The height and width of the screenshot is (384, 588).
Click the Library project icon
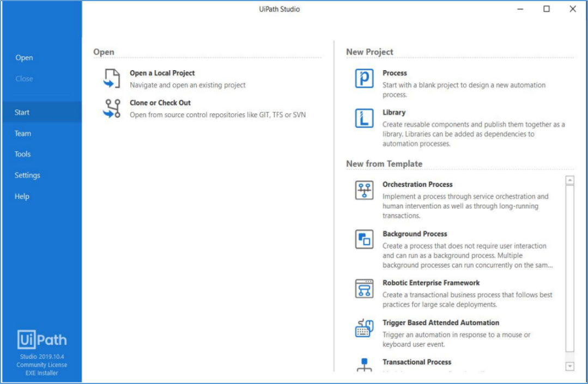pyautogui.click(x=363, y=118)
